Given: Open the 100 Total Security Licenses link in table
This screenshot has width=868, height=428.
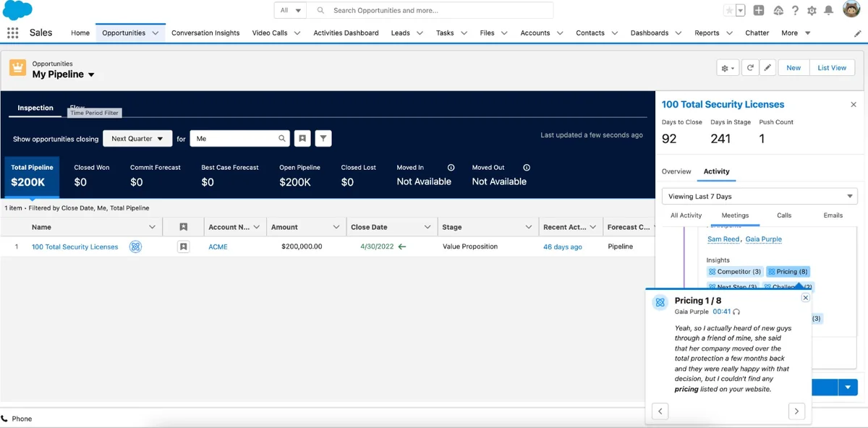Looking at the screenshot, I should (75, 247).
